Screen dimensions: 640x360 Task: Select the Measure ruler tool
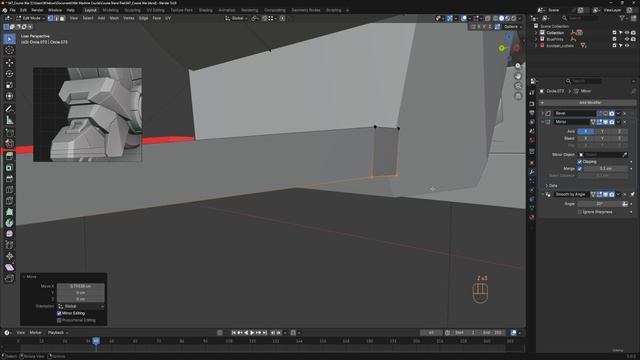9,120
